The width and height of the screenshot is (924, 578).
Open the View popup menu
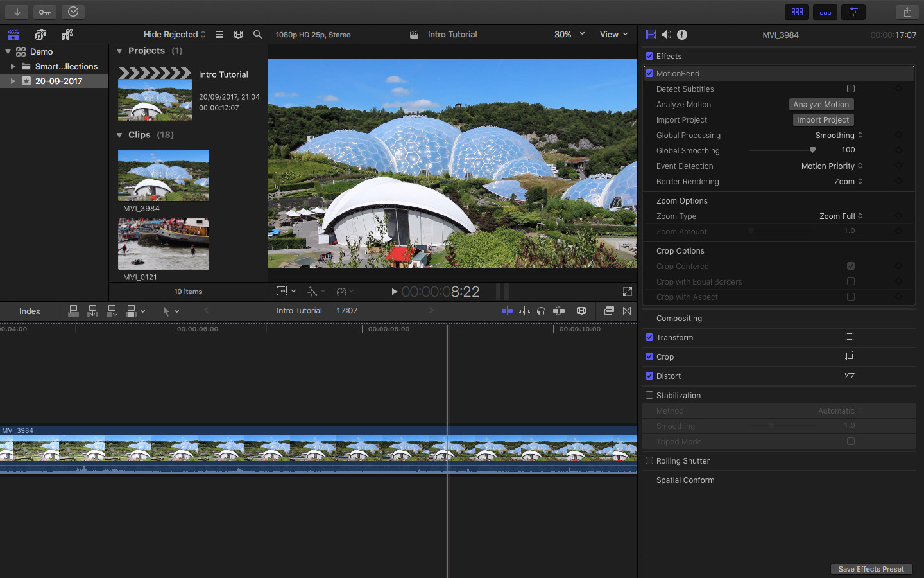point(613,34)
